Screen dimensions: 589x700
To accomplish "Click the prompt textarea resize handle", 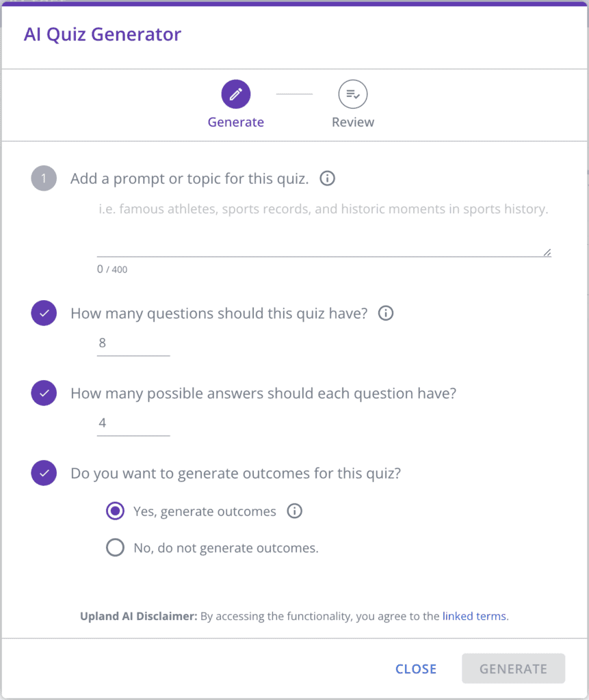I will (547, 252).
